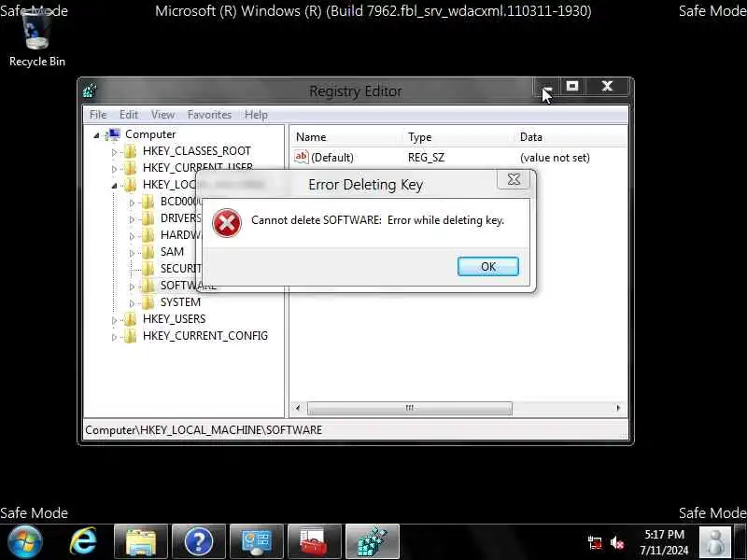
Task: Open Windows Explorer from the taskbar
Action: click(141, 542)
